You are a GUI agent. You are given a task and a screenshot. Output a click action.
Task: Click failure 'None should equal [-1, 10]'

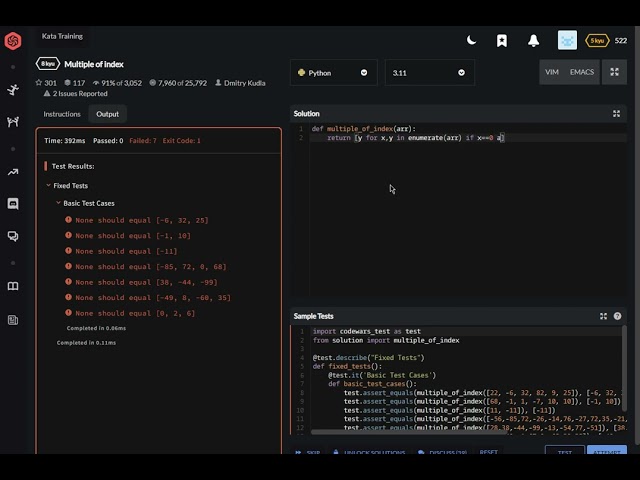[x=133, y=236]
